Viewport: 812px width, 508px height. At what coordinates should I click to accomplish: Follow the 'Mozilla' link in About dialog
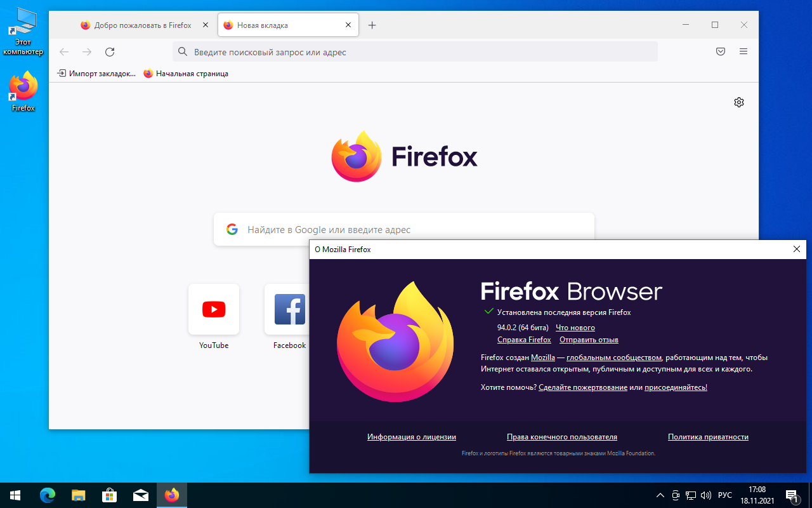coord(543,358)
